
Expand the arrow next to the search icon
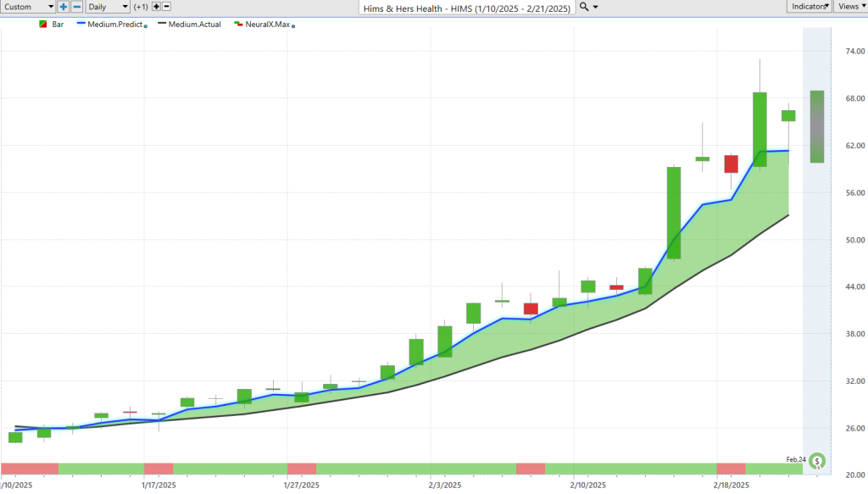pos(595,7)
